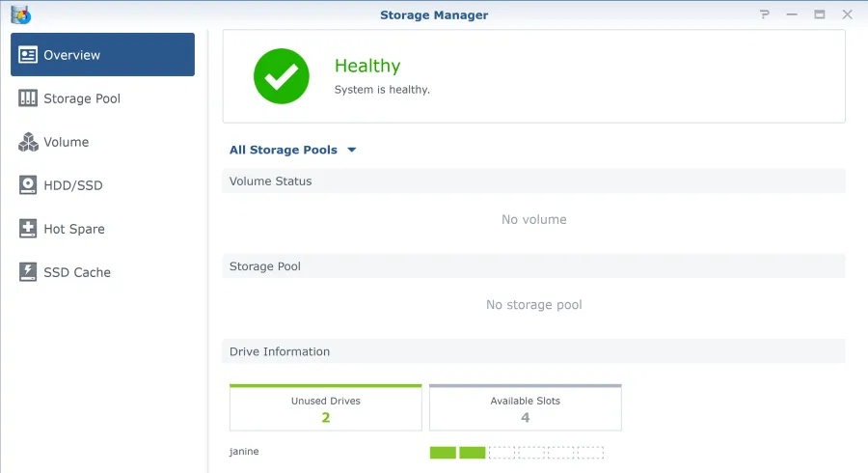Click the 'Storage Manager' window title
This screenshot has height=473, width=868.
click(434, 14)
